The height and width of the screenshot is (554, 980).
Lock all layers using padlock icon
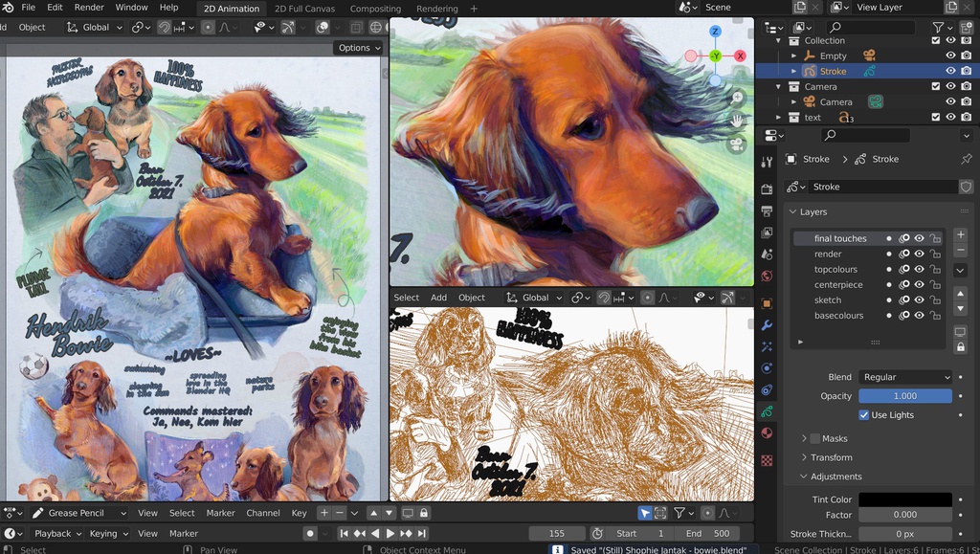point(960,347)
